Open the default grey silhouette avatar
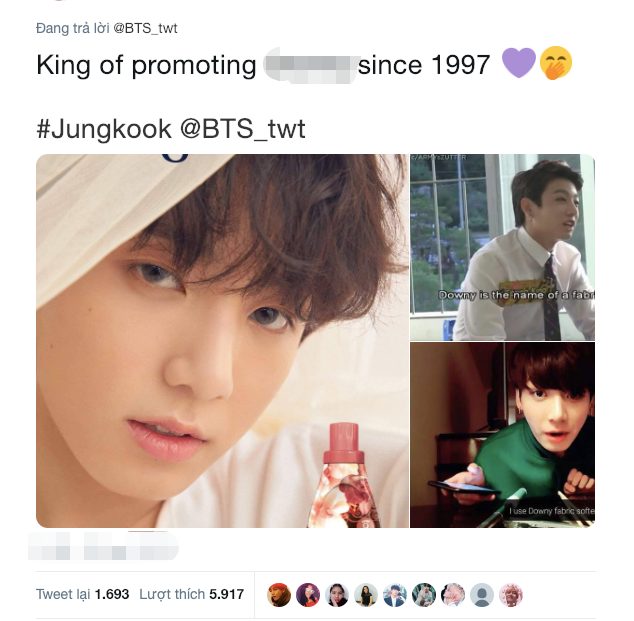Image resolution: width=634 pixels, height=621 pixels. coord(482,595)
